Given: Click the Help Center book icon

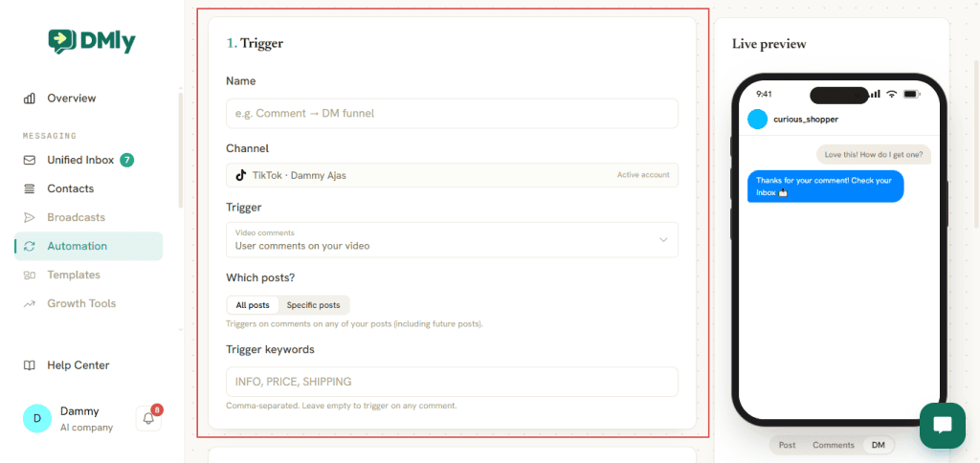Looking at the screenshot, I should click(x=30, y=365).
